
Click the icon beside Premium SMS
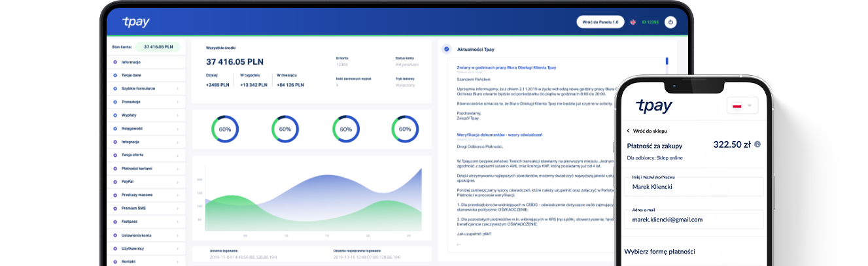pos(115,208)
